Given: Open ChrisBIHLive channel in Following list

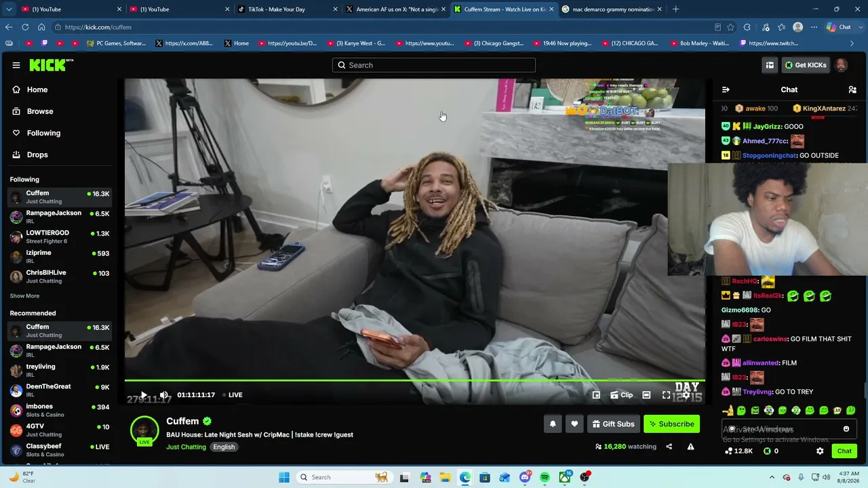Looking at the screenshot, I should (60, 277).
